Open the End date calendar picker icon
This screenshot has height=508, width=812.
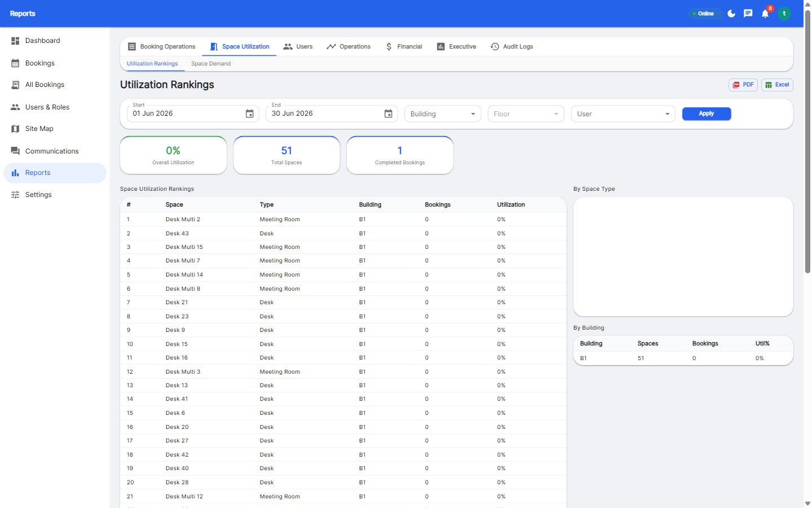pyautogui.click(x=389, y=113)
